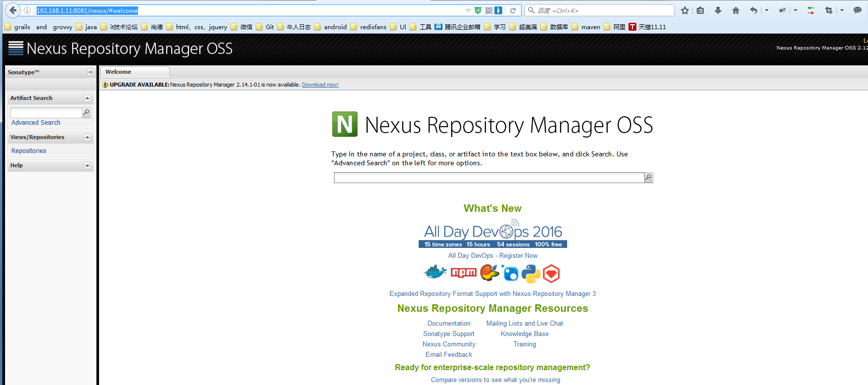Click the green security shield icon
Screen dimensions: 868x385
(x=478, y=10)
